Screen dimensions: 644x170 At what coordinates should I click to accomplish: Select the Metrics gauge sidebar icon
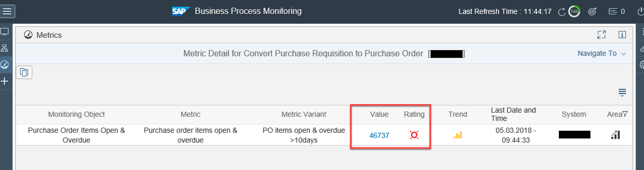pos(5,65)
